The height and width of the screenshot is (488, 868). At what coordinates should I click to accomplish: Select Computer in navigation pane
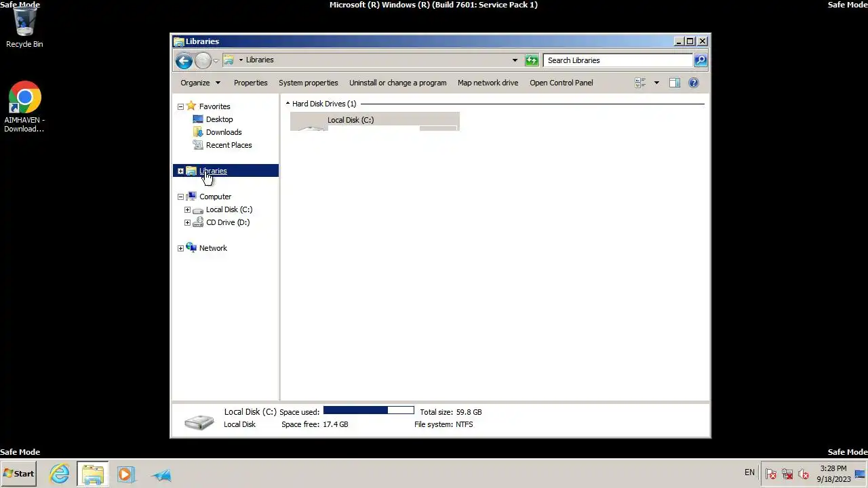pos(216,197)
